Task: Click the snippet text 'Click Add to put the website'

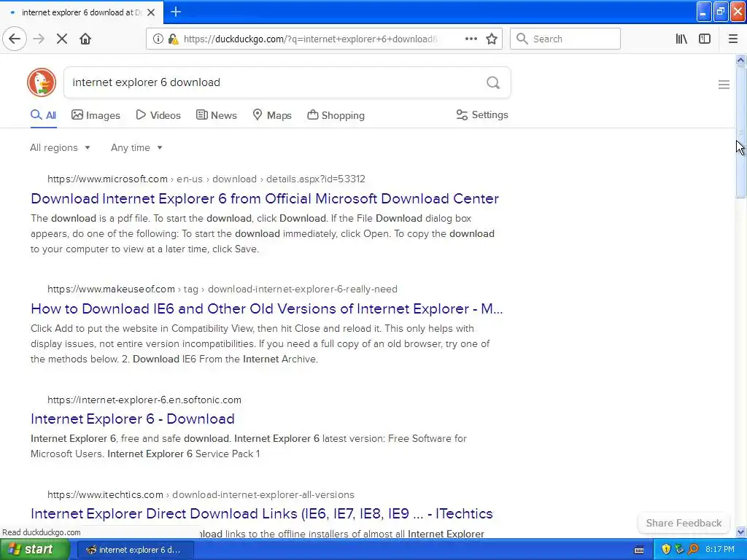Action: [99, 329]
